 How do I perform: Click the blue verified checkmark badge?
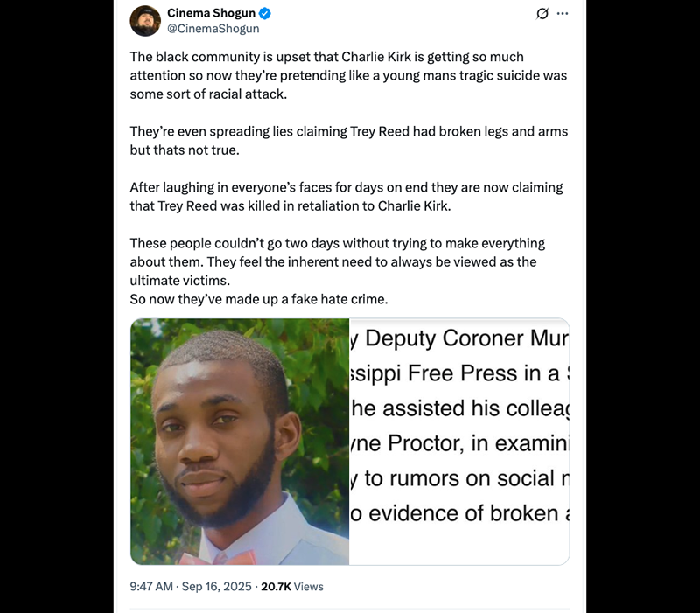pyautogui.click(x=265, y=13)
